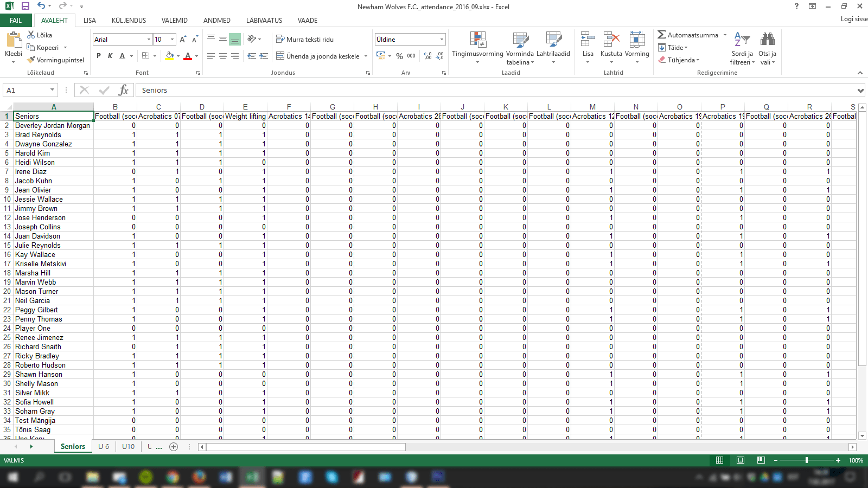Screen dimensions: 868x488
Task: Open the Otsi ja vali binoculars tool
Action: point(767,40)
